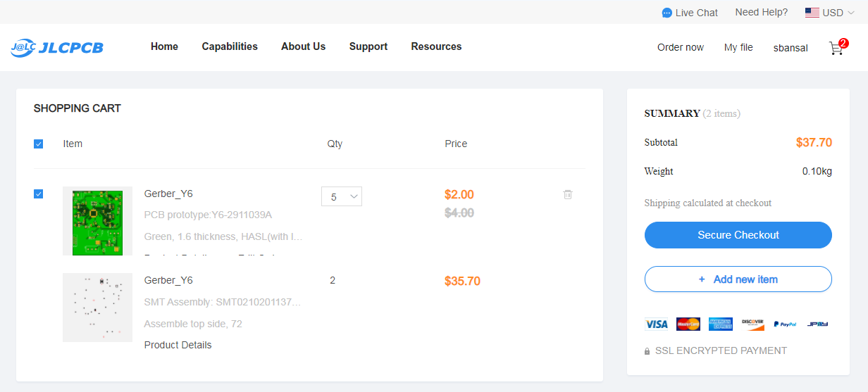Click the green PCB board thumbnail

97,221
